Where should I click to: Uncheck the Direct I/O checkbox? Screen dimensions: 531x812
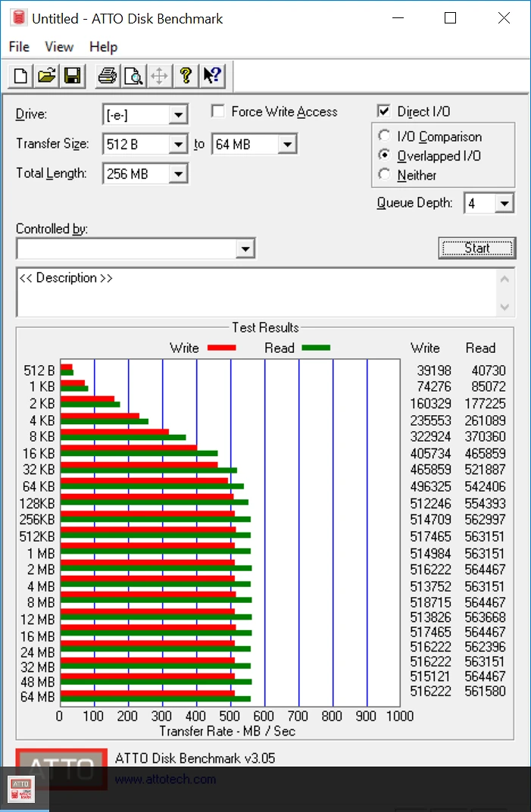(384, 112)
